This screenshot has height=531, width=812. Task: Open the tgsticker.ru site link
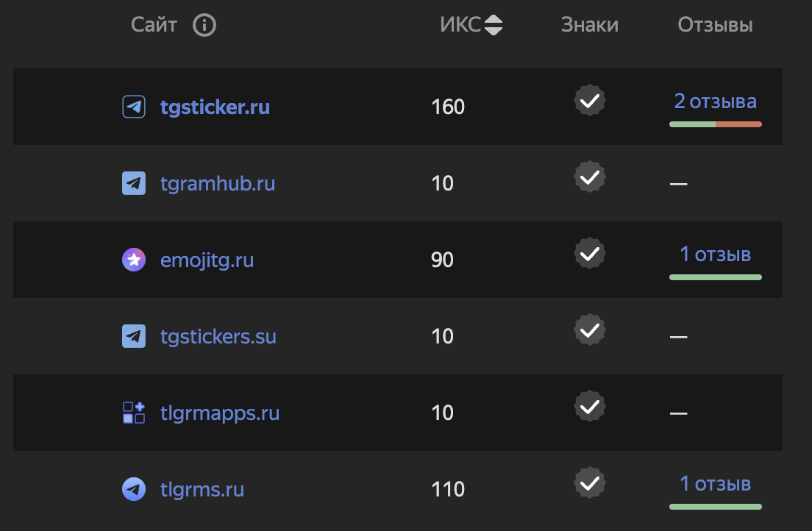point(215,107)
